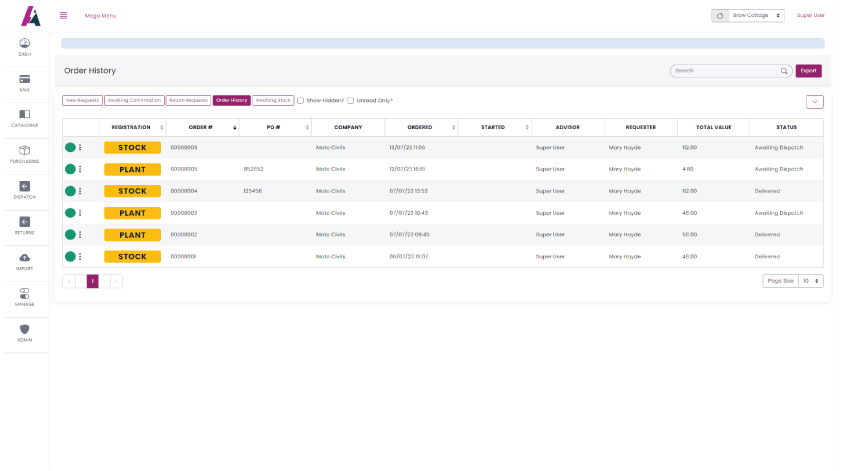Image resolution: width=842 pixels, height=471 pixels.
Task: Go to Purchasing in the sidebar
Action: point(25,155)
